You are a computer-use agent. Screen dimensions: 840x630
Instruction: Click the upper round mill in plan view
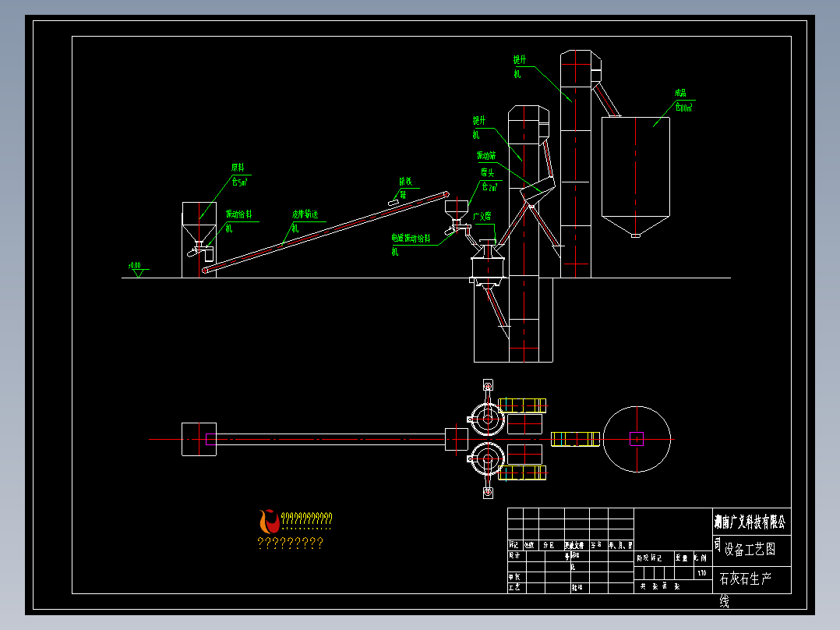point(488,418)
